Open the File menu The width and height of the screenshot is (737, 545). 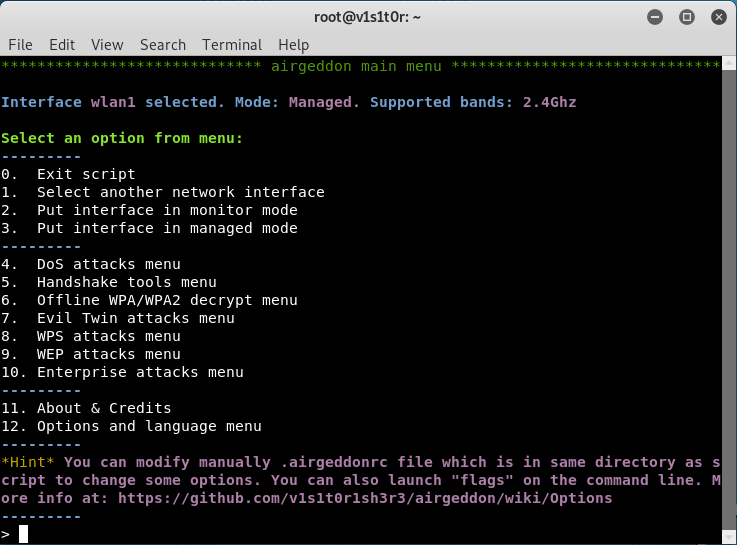point(20,45)
